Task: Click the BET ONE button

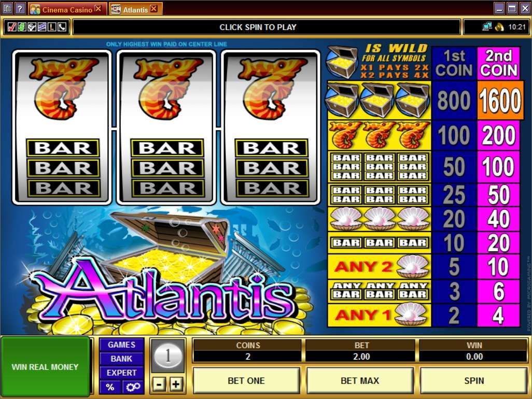Action: click(x=246, y=381)
